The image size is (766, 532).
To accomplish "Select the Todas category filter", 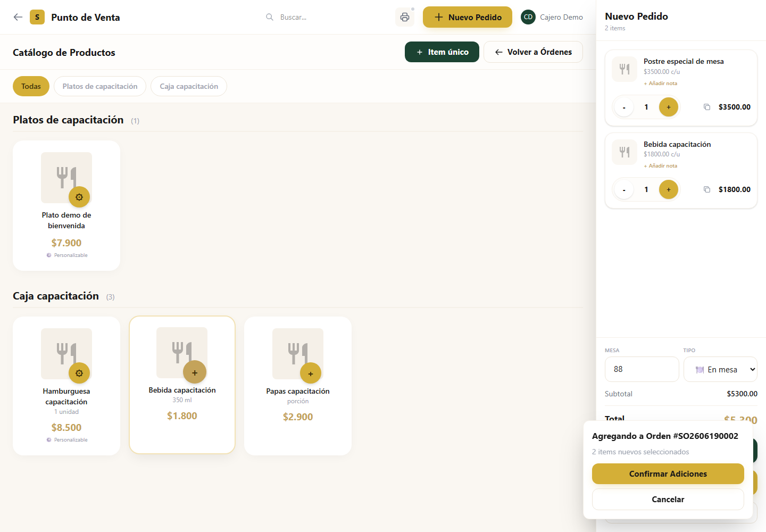I will coord(31,86).
